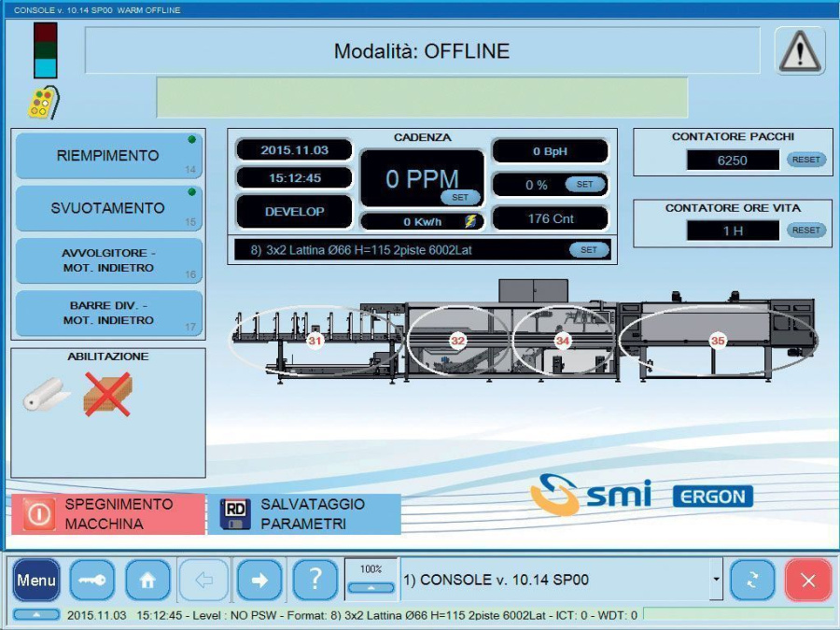Expand the 100% zoom level control

coord(371,588)
